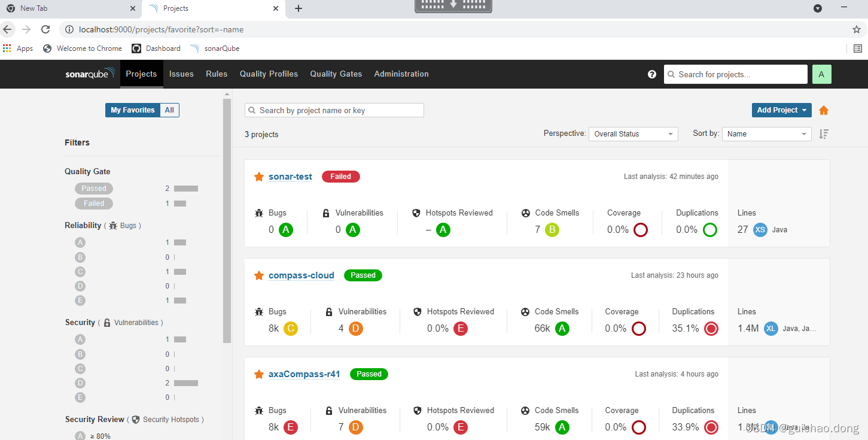Click the Search for projects field
The height and width of the screenshot is (440, 868).
point(735,74)
